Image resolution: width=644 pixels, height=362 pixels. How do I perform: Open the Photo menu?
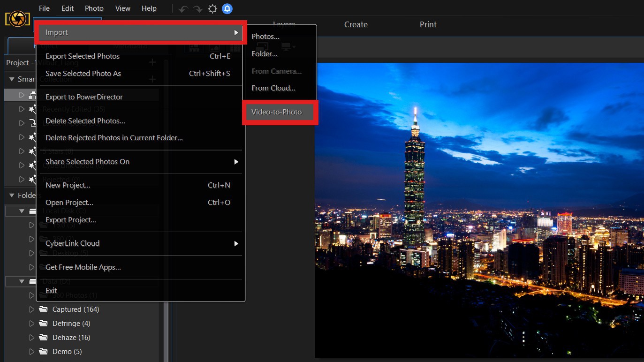coord(94,8)
